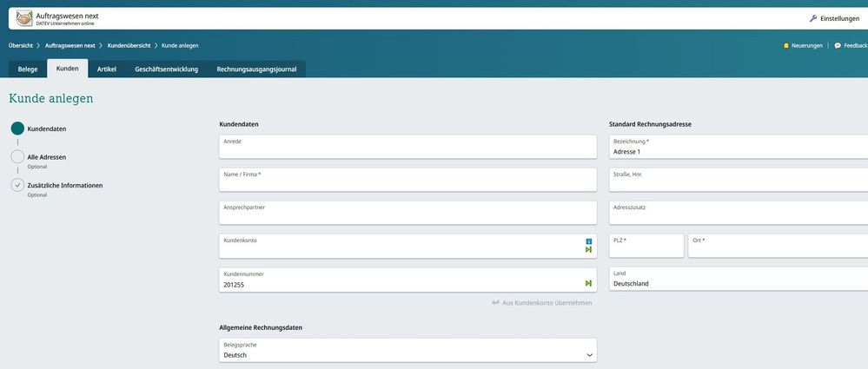The image size is (868, 369).
Task: Click into the Name / Firma field
Action: [407, 181]
